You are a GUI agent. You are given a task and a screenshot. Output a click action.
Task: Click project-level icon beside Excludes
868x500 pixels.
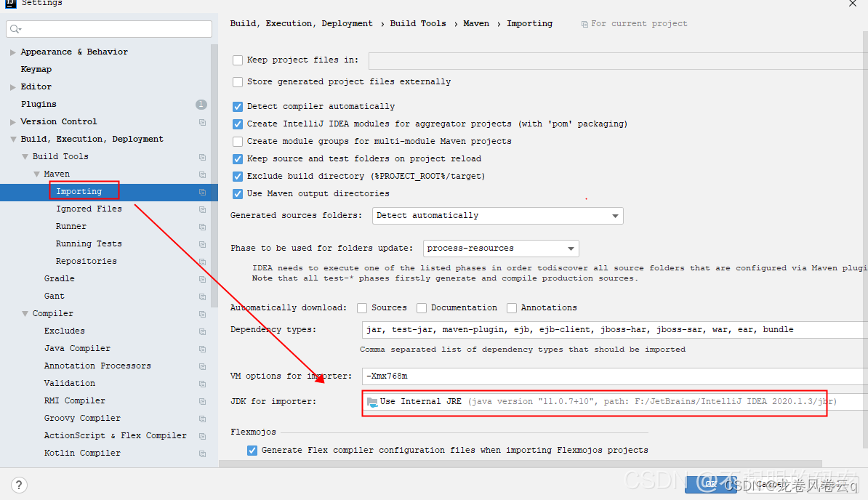(x=203, y=331)
